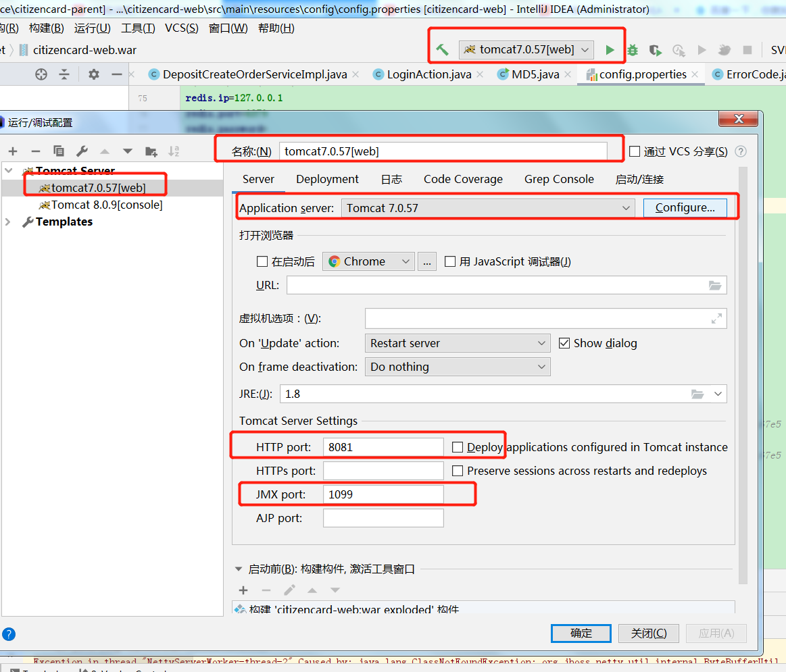Open the 帮助(H) menu
The height and width of the screenshot is (672, 786).
click(276, 28)
